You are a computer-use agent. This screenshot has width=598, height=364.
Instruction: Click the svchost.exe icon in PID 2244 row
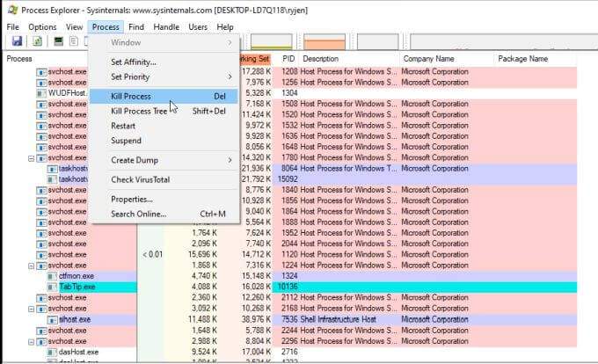[x=41, y=331]
